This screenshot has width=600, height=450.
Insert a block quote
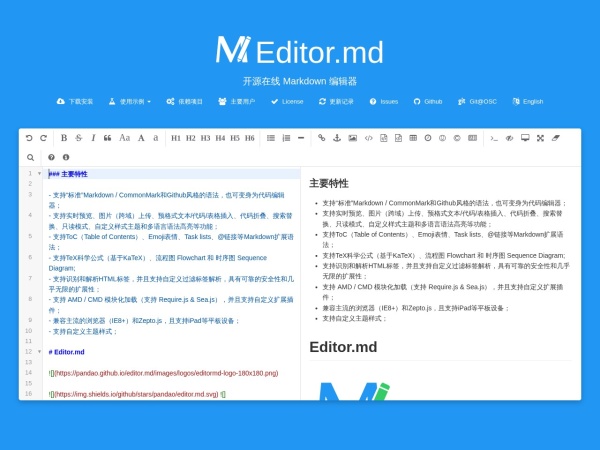108,138
